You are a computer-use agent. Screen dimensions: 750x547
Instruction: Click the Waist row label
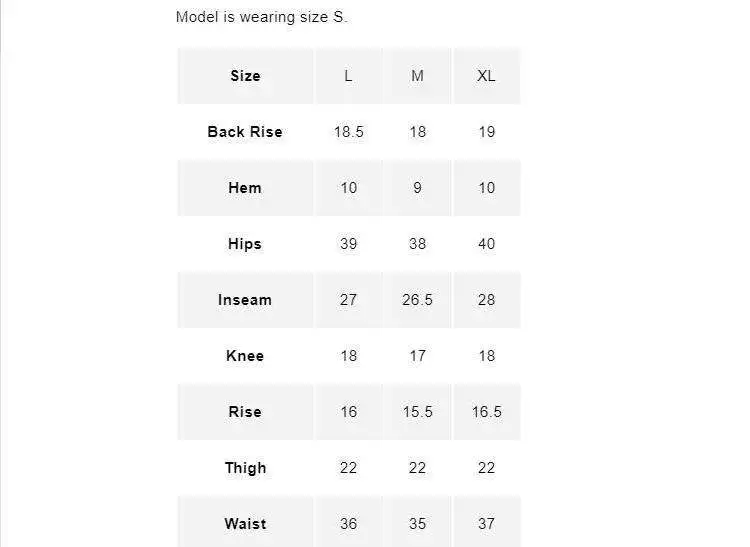[x=245, y=524]
